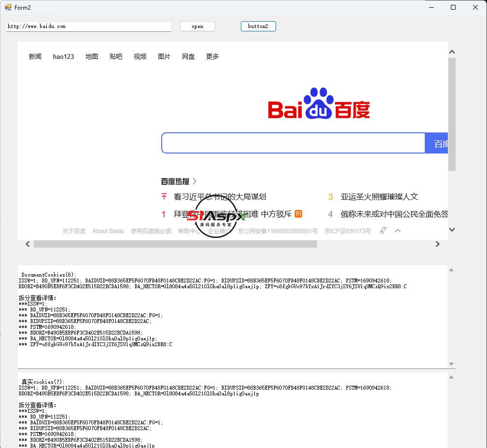Image resolution: width=487 pixels, height=448 pixels.
Task: Open the pinned hot search 看习近平总书记的大局谋划
Action: click(220, 196)
